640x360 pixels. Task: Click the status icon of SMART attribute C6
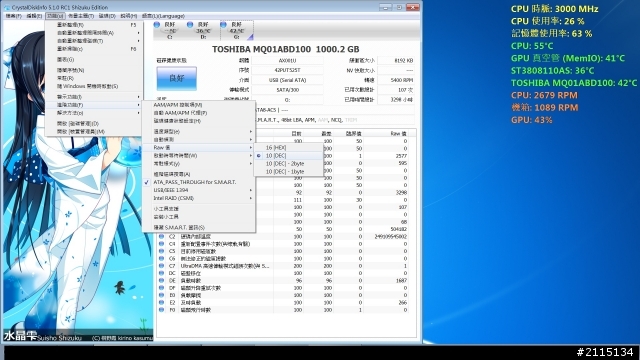(162, 258)
